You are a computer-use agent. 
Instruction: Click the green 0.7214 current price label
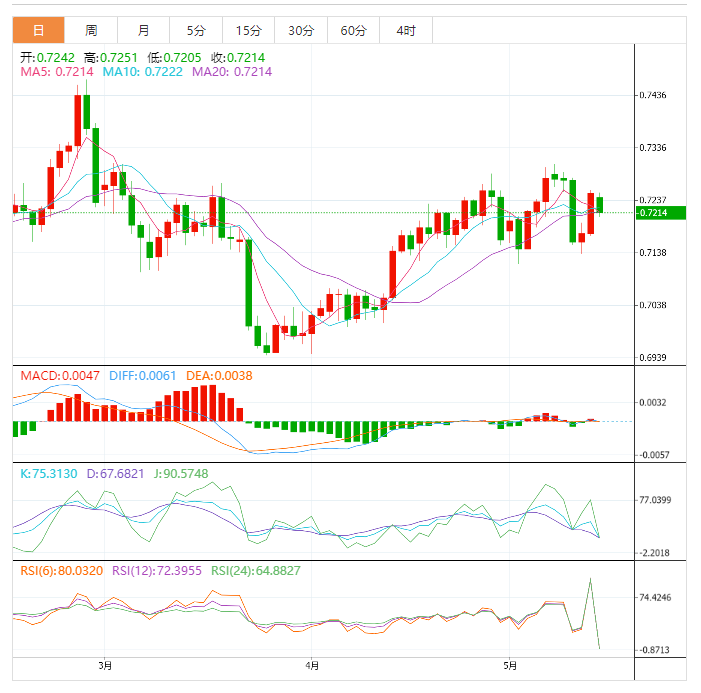pyautogui.click(x=661, y=213)
